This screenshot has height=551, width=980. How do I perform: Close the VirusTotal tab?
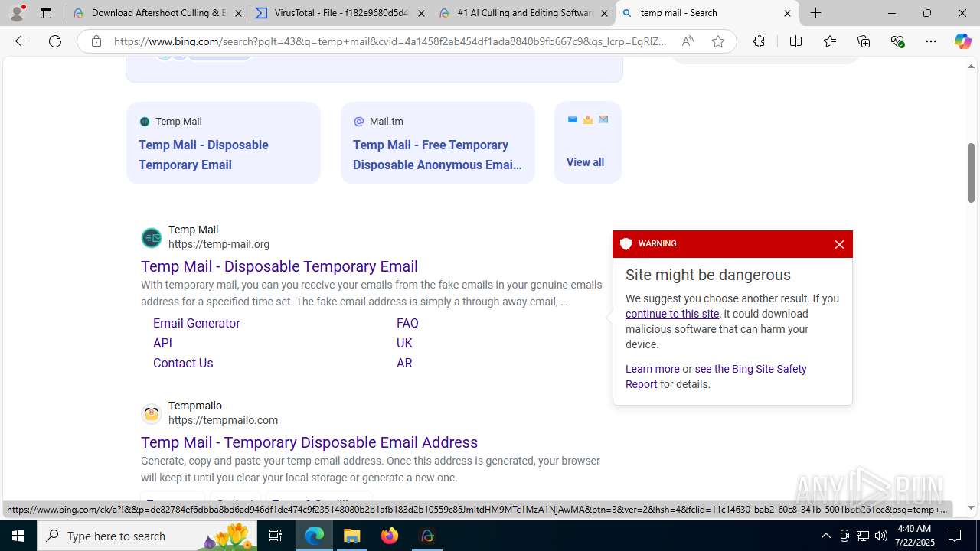pyautogui.click(x=421, y=13)
